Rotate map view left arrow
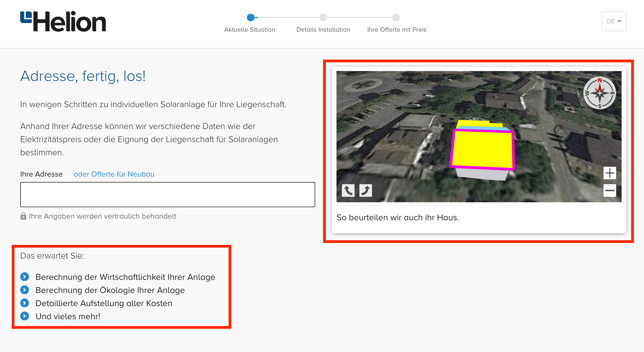Screen dimensions: 644x352 (348, 190)
